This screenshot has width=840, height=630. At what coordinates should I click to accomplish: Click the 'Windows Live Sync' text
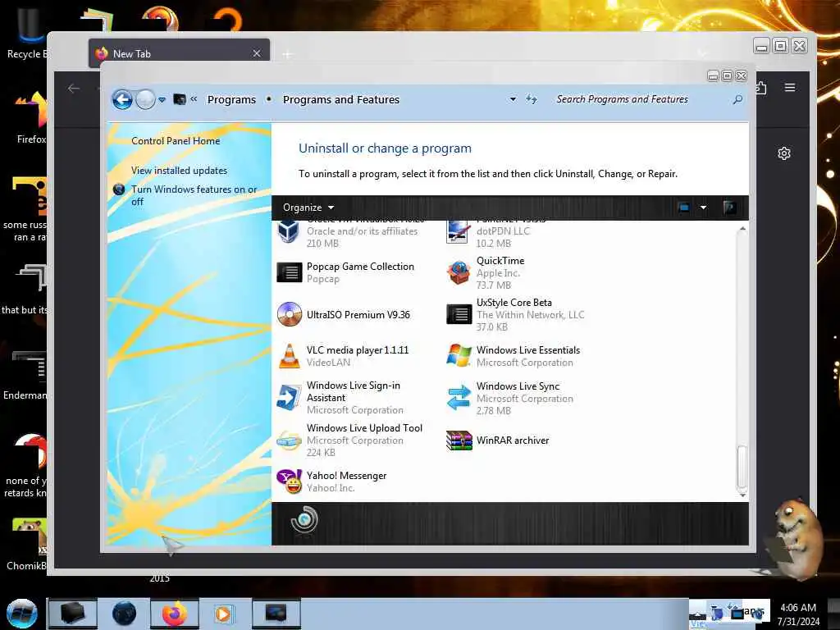point(518,386)
